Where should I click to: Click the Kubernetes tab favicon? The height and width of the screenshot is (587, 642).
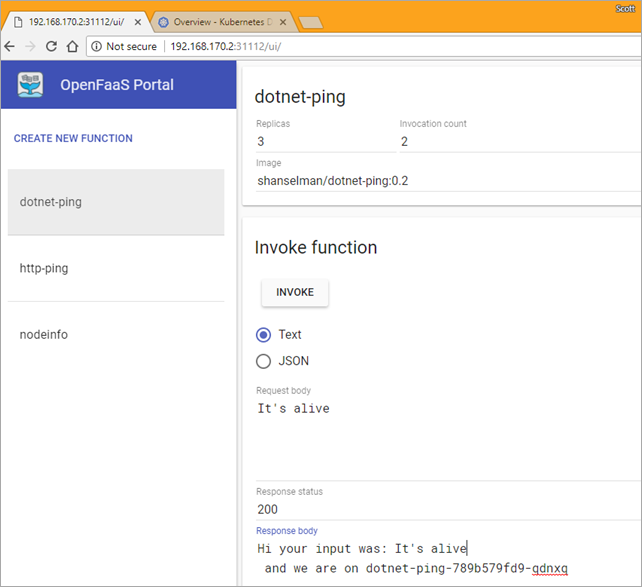pyautogui.click(x=163, y=22)
